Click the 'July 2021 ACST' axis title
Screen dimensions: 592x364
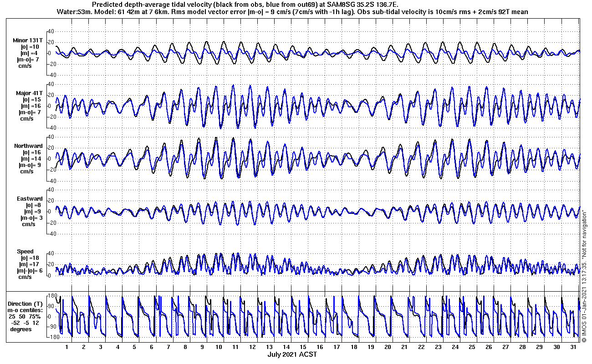[292, 354]
